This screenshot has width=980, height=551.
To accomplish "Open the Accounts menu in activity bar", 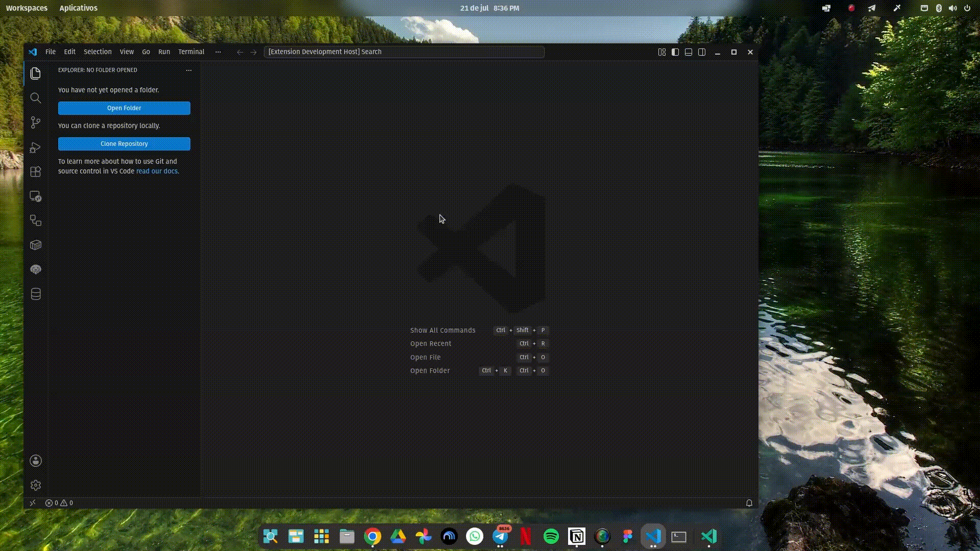I will click(35, 461).
